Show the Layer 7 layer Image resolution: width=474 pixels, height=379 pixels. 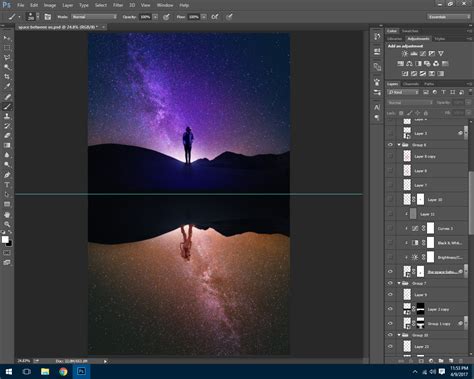tap(390, 185)
